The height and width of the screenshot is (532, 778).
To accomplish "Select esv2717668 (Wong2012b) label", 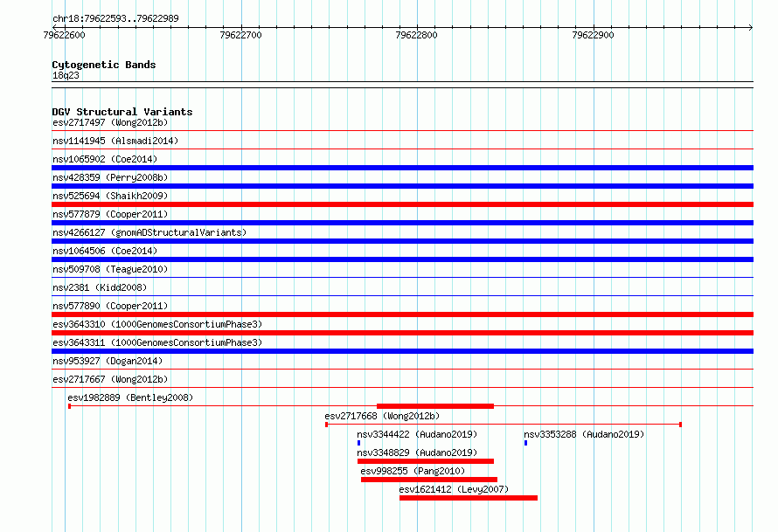I will (x=382, y=416).
